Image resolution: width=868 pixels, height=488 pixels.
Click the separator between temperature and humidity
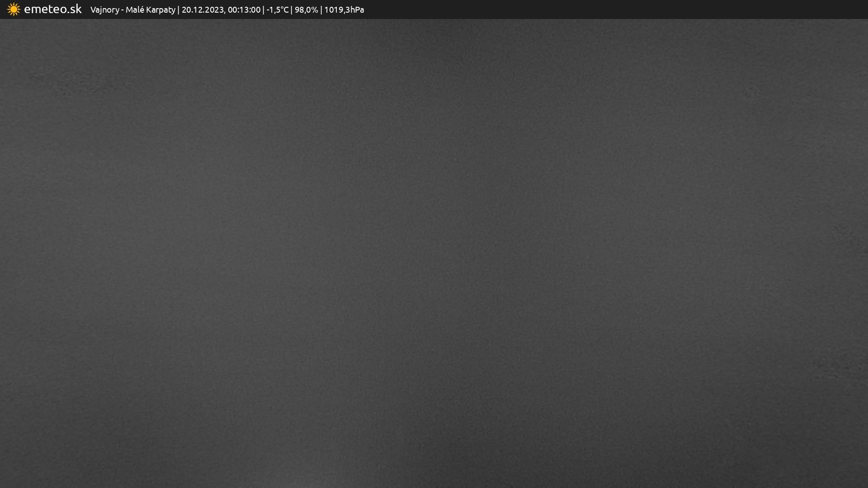(x=292, y=10)
